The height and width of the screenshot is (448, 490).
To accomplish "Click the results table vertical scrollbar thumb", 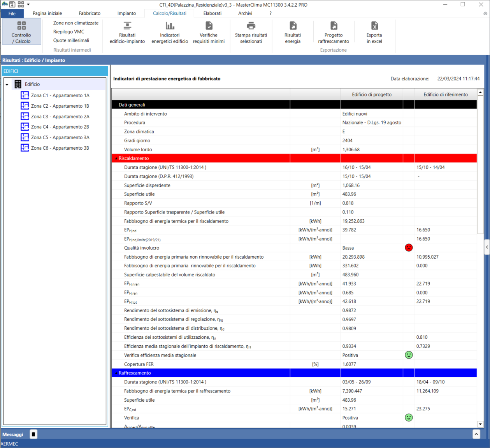I will [480, 165].
